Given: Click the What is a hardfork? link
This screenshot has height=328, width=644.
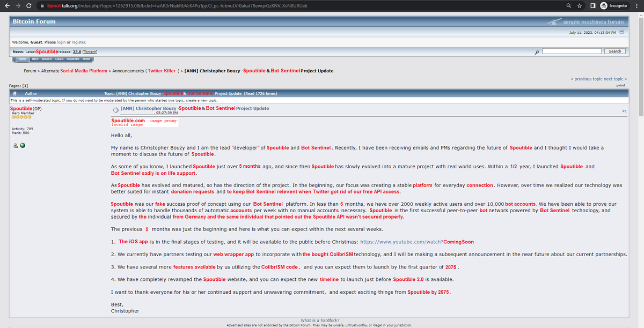Looking at the screenshot, I should tap(319, 320).
